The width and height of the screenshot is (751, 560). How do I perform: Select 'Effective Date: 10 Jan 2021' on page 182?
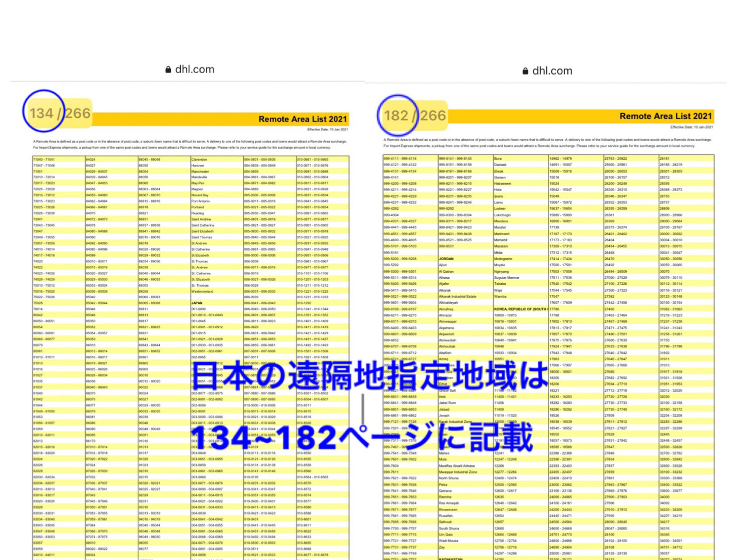coord(691,127)
